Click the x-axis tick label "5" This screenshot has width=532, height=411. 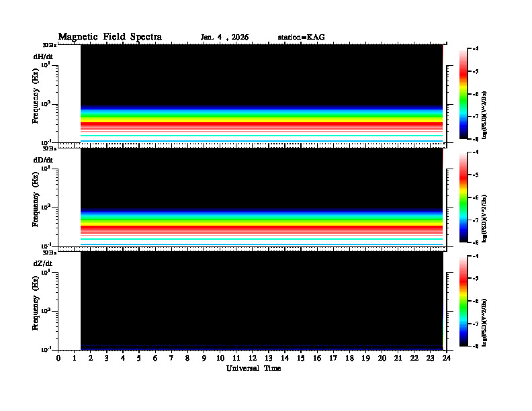click(139, 358)
